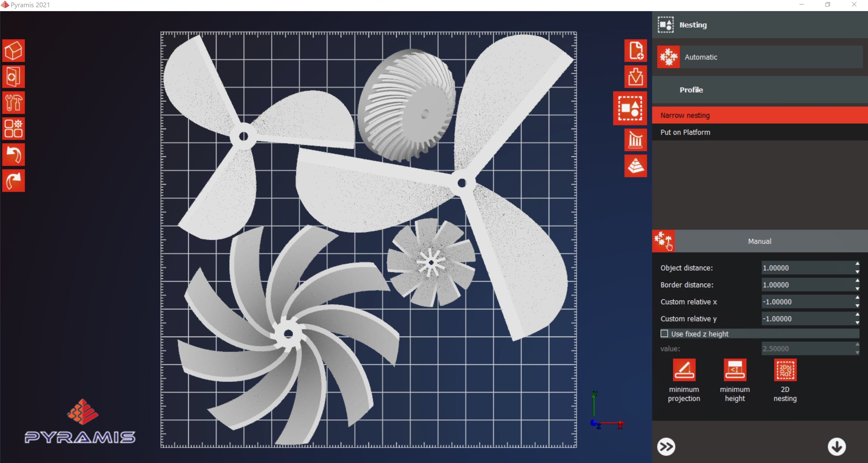Viewport: 868px width, 463px height.
Task: Click the 2D nesting icon
Action: (785, 370)
